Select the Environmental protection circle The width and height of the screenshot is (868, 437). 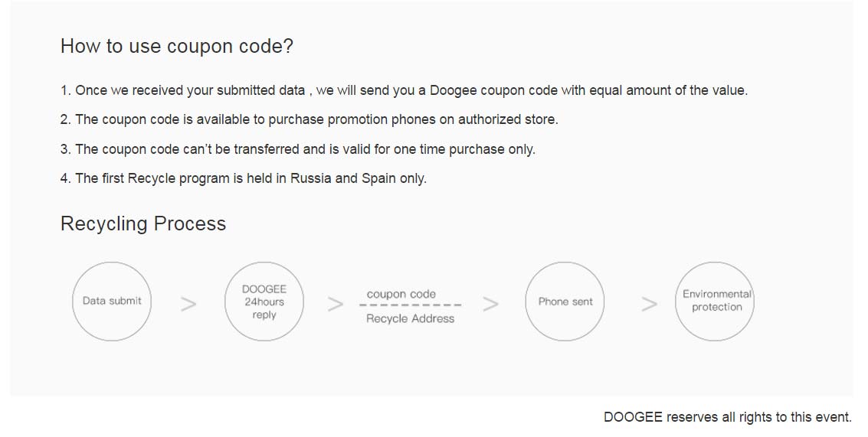pos(716,302)
